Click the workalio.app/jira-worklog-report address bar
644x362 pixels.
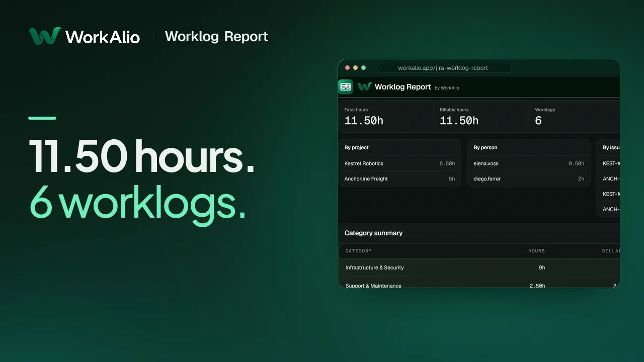coord(444,68)
